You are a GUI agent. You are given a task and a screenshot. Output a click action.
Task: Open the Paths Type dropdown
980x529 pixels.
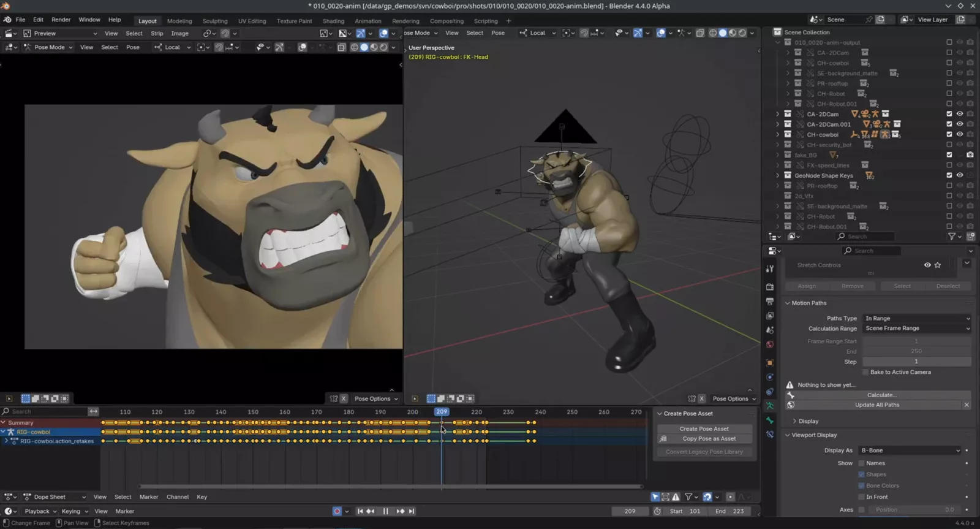coord(916,318)
